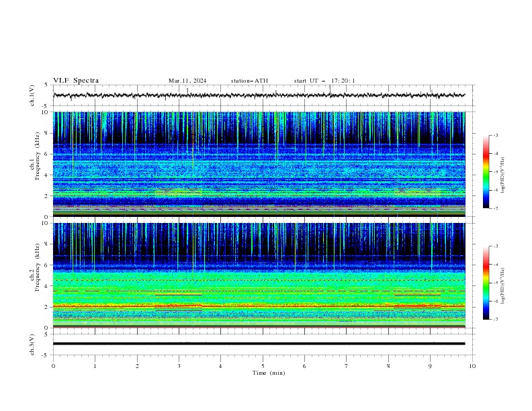Click the ch.1(V) waveform trace panel

pos(264,95)
